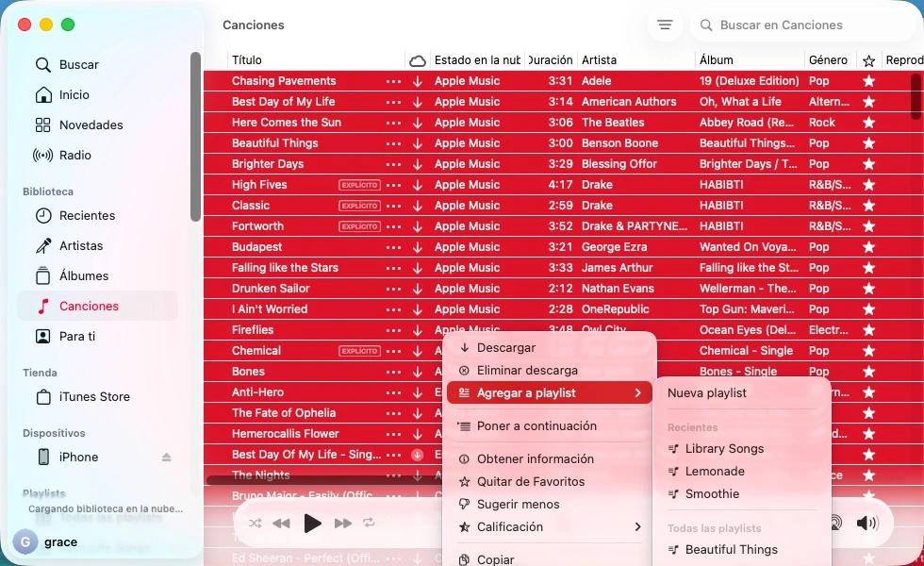Toggle favorite star for Budapest

pos(868,247)
